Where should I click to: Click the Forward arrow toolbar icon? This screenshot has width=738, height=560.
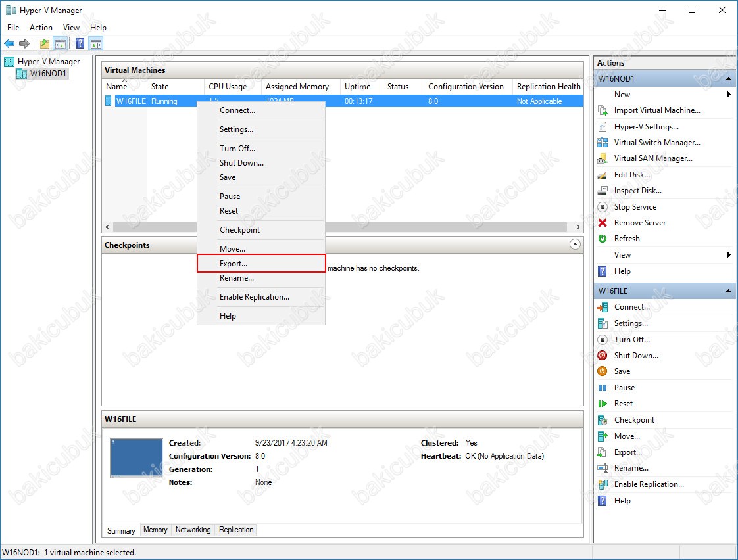click(x=24, y=44)
